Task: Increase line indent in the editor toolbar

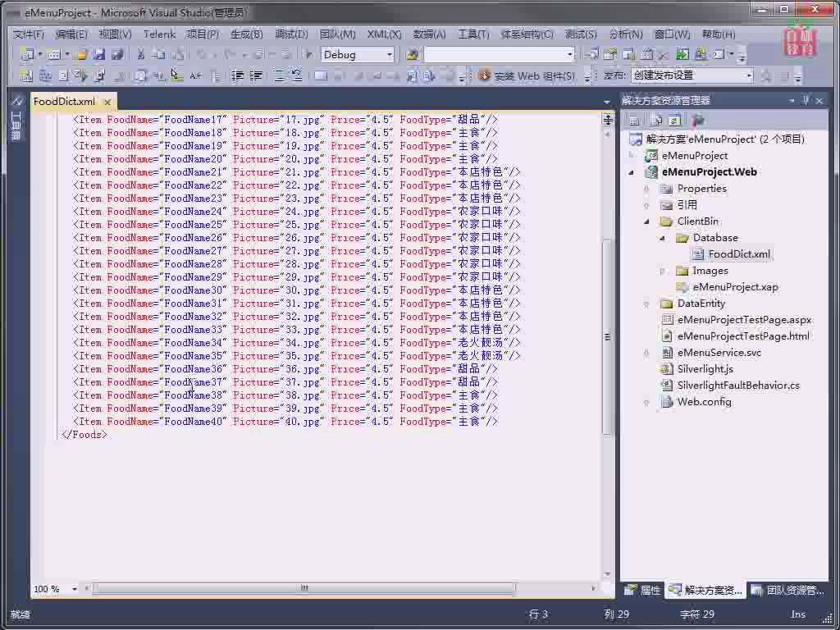Action: pos(256,75)
